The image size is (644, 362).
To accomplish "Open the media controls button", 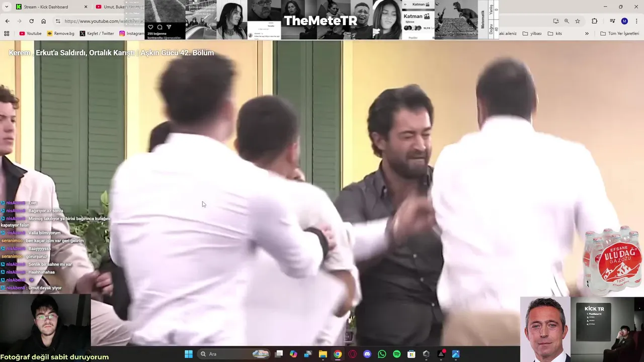I will (x=612, y=21).
